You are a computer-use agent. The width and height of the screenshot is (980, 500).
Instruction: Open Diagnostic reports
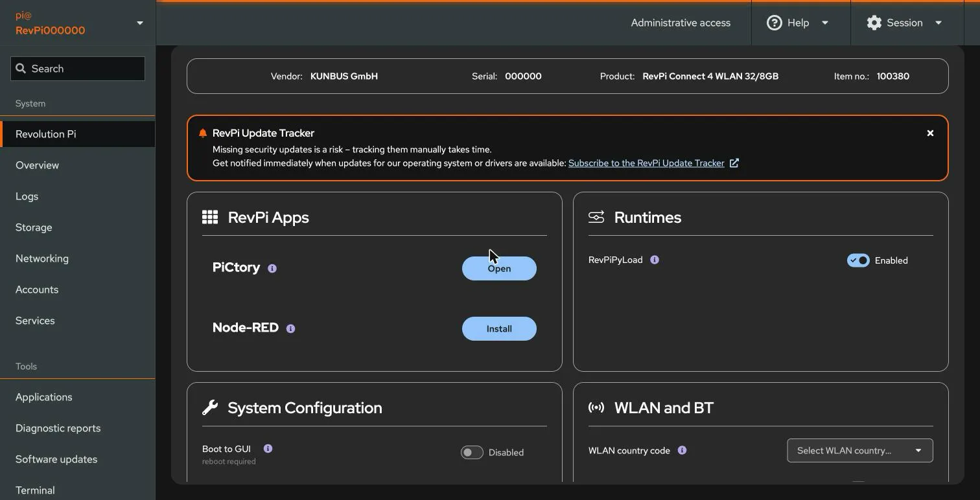tap(78, 428)
